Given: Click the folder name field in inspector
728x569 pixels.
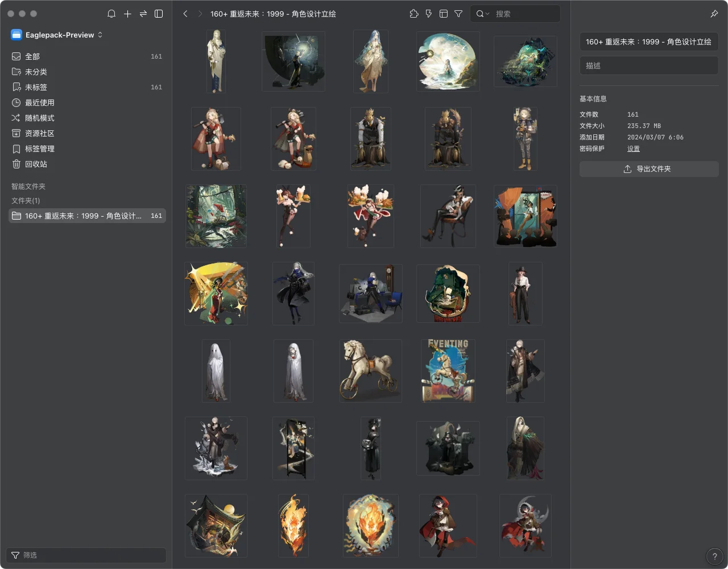Looking at the screenshot, I should click(x=649, y=42).
